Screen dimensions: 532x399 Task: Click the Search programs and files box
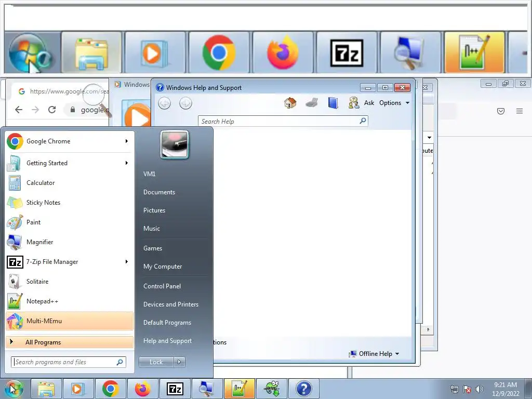(x=68, y=362)
